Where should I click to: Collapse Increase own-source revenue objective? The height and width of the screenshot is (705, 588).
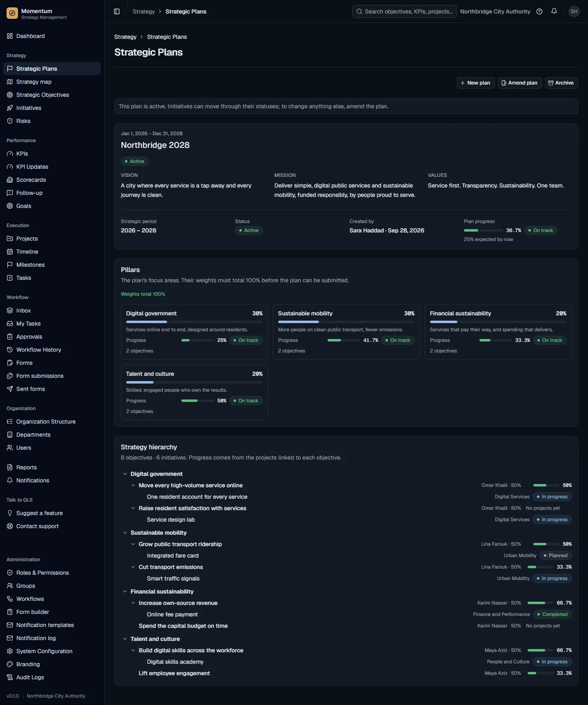click(133, 603)
